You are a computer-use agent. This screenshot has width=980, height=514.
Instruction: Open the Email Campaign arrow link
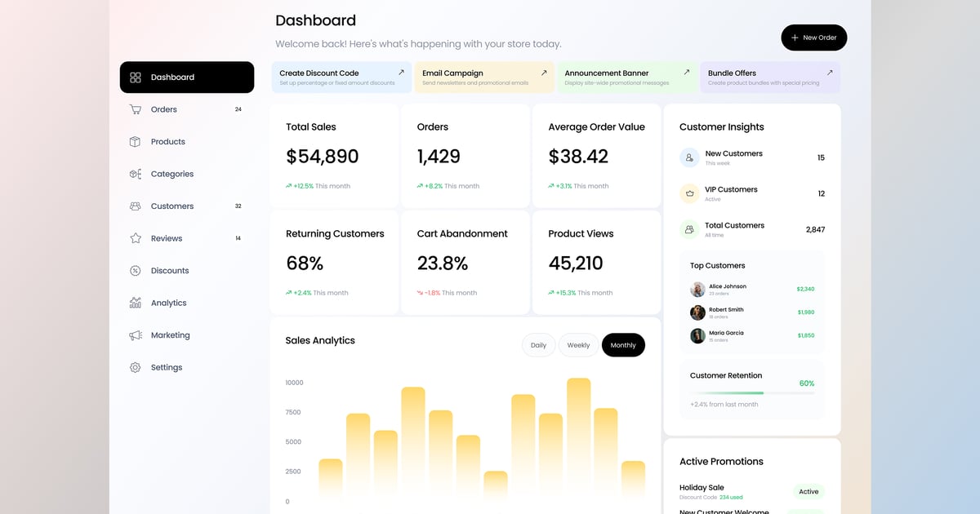pyautogui.click(x=544, y=73)
